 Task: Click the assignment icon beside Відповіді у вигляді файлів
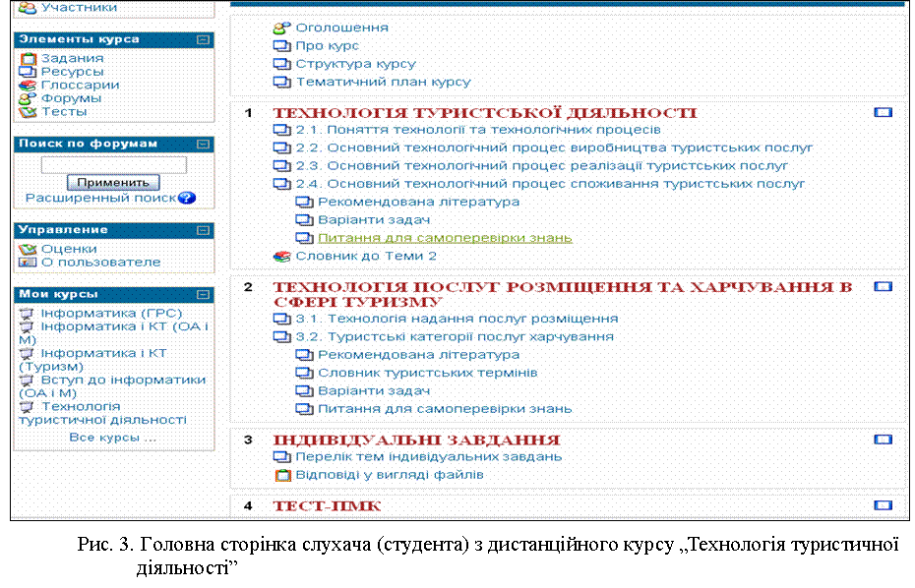[x=282, y=475]
